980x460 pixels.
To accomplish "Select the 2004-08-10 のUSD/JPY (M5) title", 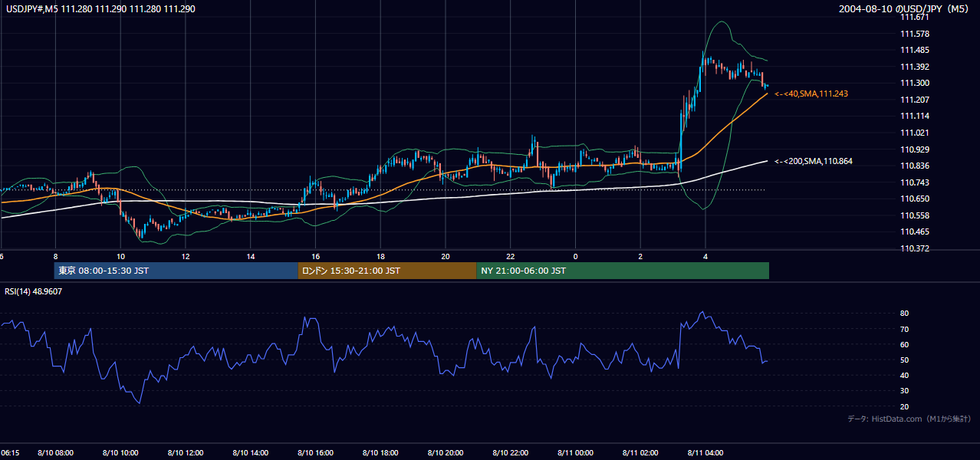I will (905, 8).
